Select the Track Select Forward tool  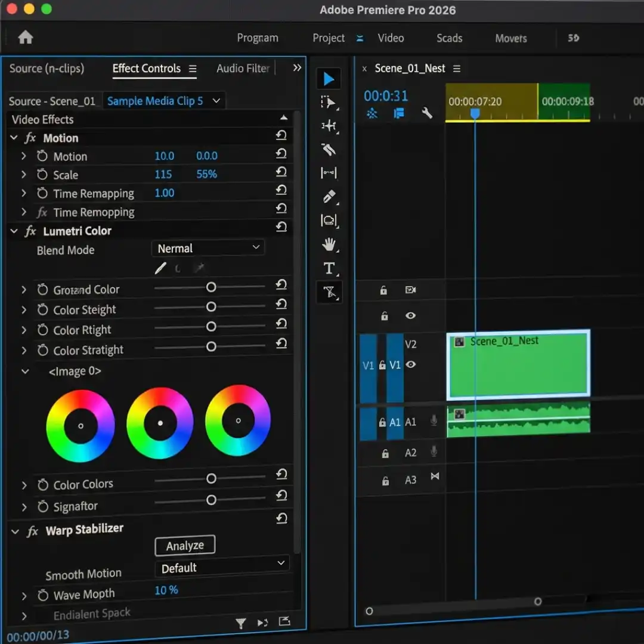coord(329,103)
